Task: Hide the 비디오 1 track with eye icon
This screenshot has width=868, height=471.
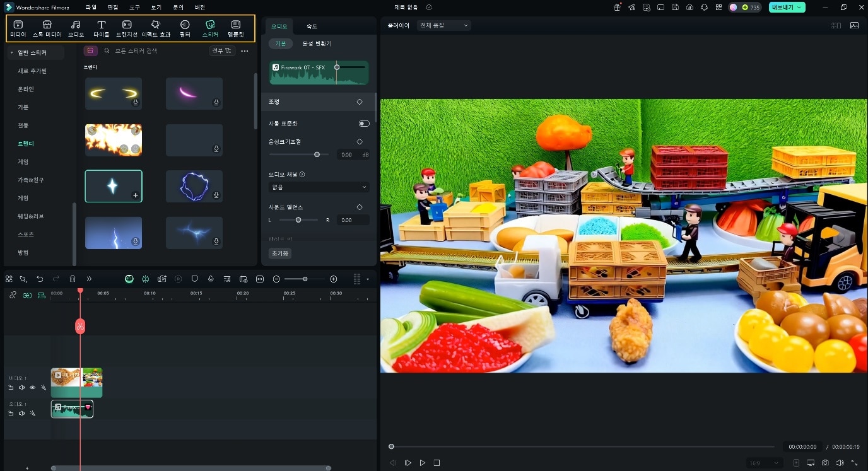Action: click(x=32, y=387)
